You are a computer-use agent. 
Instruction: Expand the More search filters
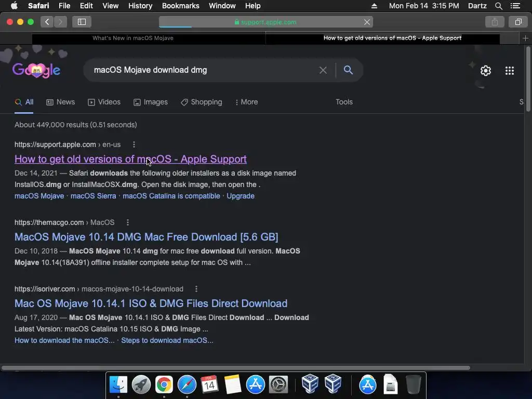[247, 102]
